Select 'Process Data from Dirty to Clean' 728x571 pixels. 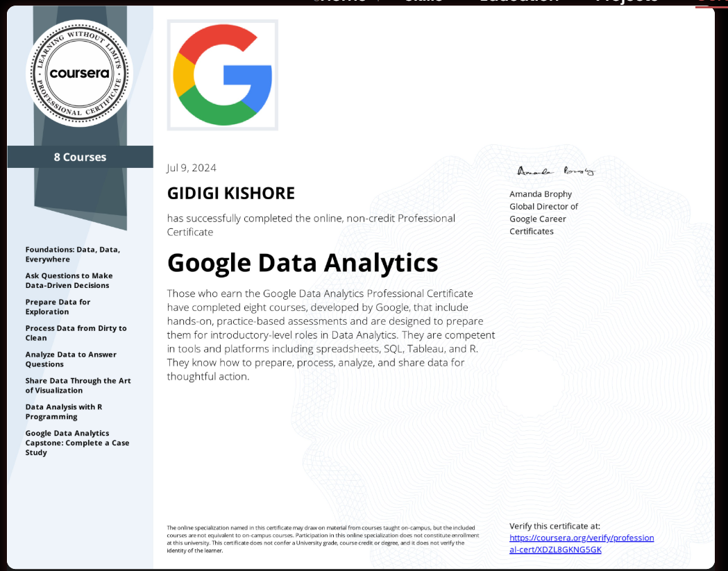pos(76,333)
